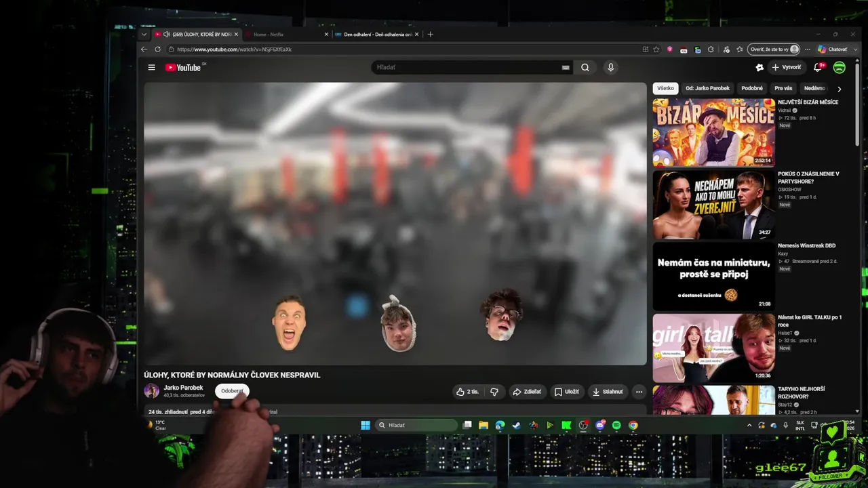
Task: Reload the page with the refresh icon
Action: 158,49
